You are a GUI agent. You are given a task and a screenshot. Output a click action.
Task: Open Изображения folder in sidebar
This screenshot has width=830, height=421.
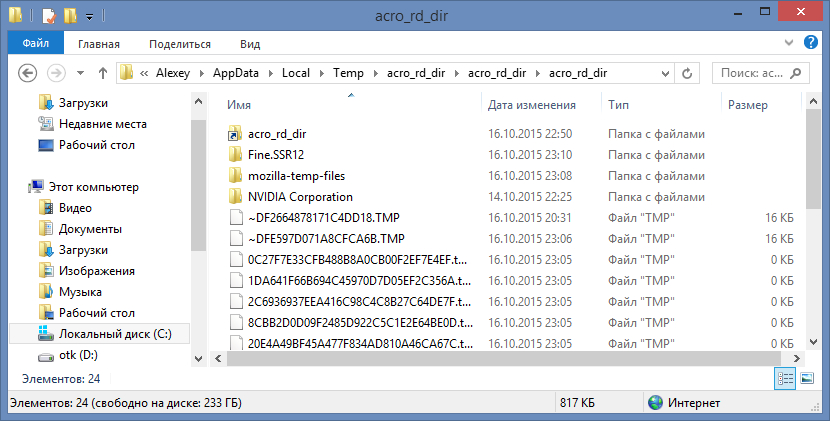point(96,271)
